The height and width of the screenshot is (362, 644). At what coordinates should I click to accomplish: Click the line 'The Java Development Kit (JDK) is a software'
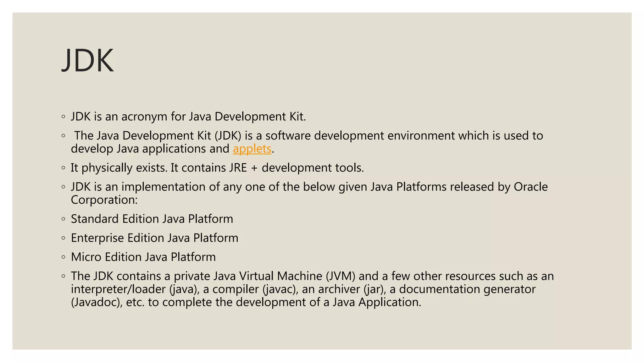click(308, 135)
